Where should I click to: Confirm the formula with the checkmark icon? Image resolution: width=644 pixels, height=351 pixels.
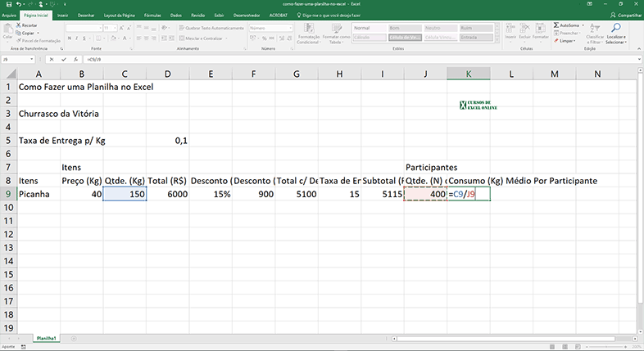[x=64, y=60]
